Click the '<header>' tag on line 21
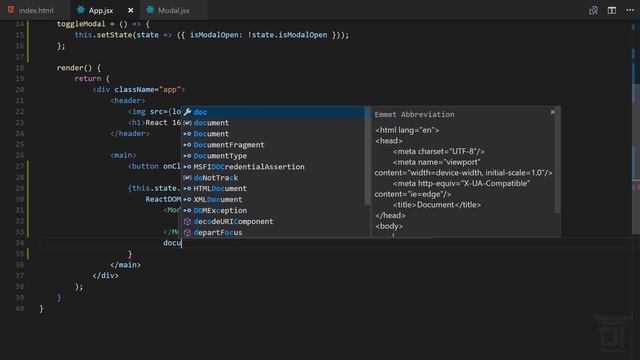This screenshot has width=640, height=360. pos(127,100)
